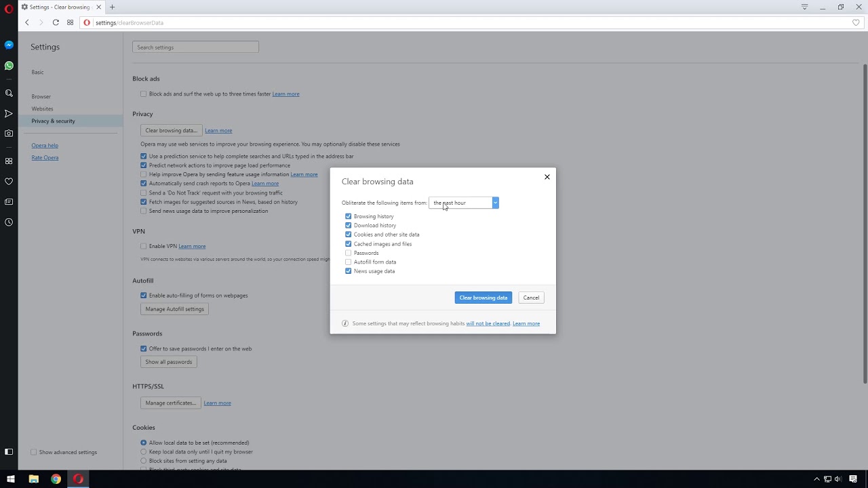Cancel the Clear browsing data dialog
The height and width of the screenshot is (488, 868).
point(531,298)
